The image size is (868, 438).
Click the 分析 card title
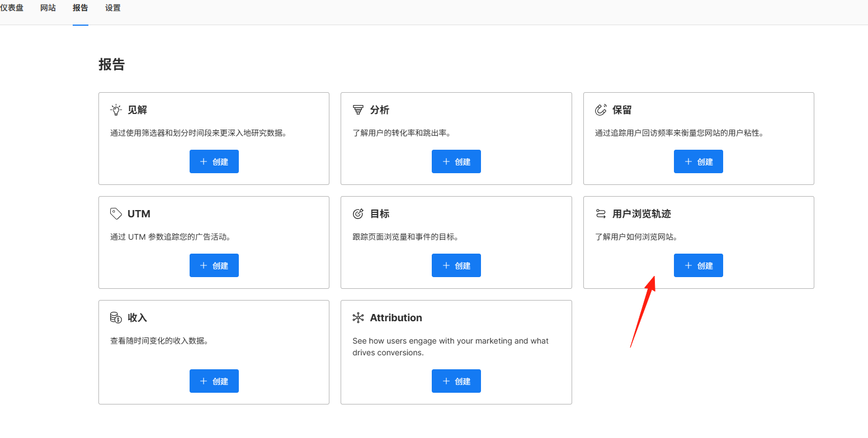(x=380, y=110)
